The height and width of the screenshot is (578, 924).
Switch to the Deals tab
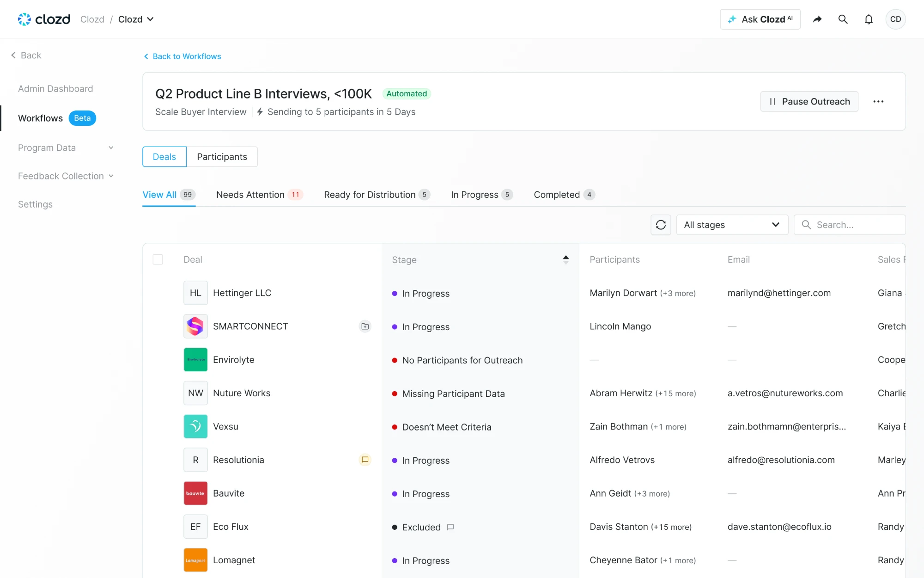(164, 157)
